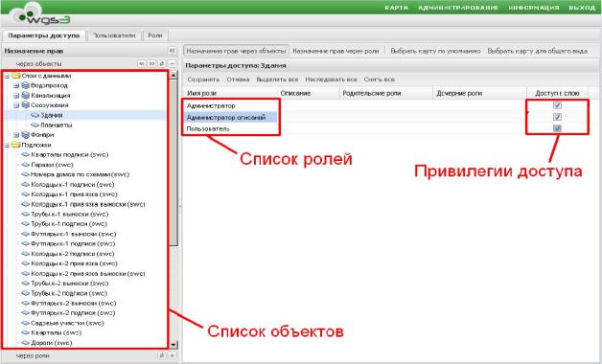Click the Планшеты layer icon

(x=35, y=125)
